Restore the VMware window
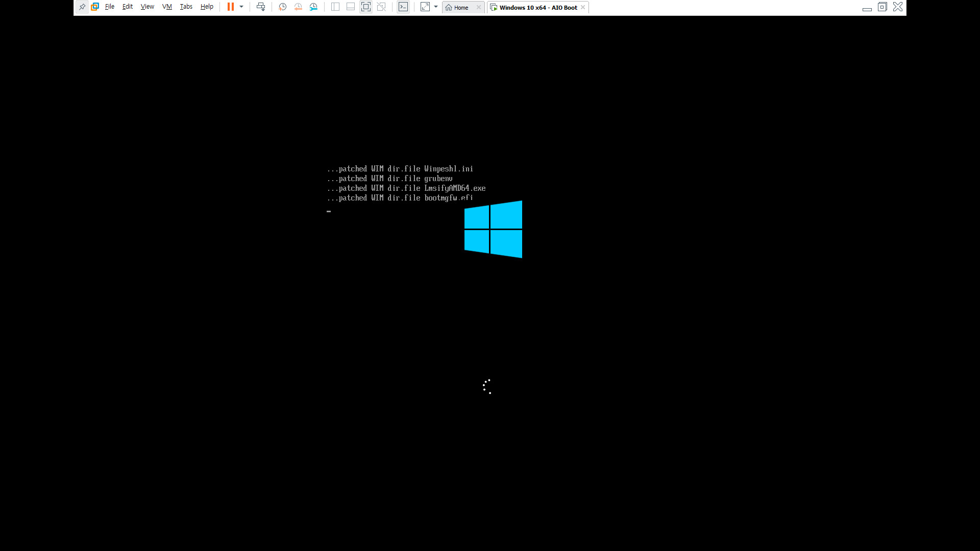 883,7
